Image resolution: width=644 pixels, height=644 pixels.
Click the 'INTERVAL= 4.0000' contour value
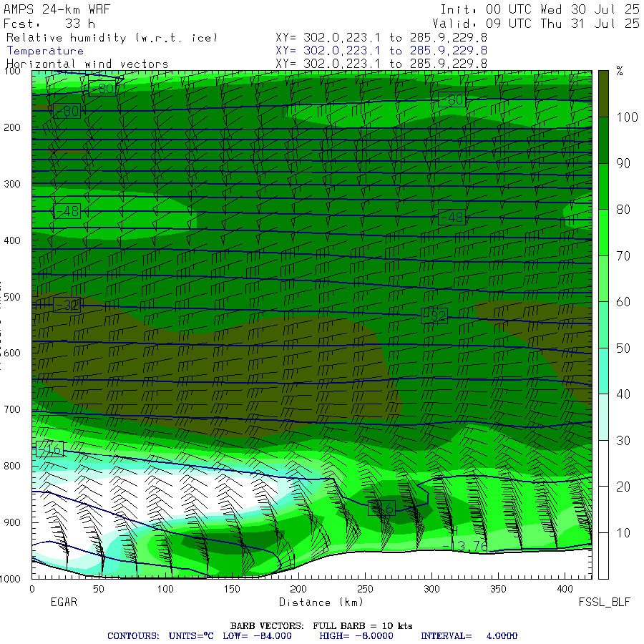pyautogui.click(x=469, y=636)
